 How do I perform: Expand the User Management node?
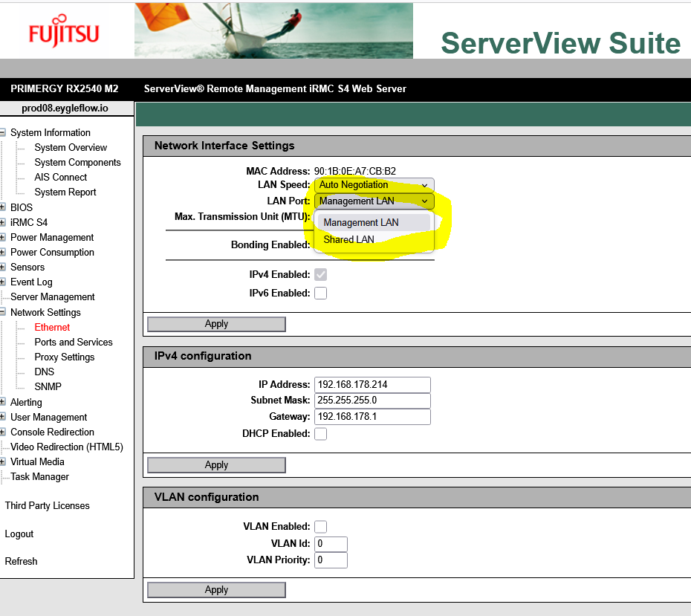pyautogui.click(x=3, y=417)
